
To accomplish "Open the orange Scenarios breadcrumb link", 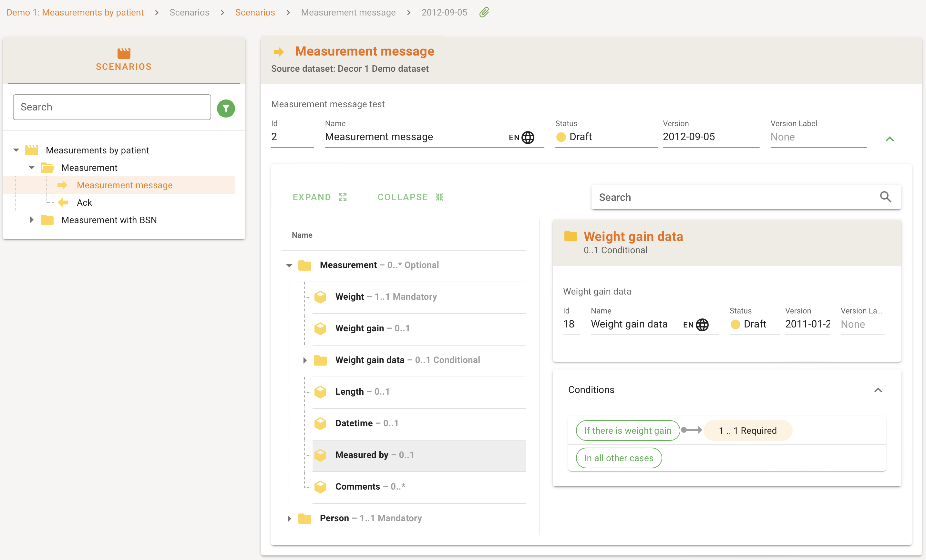I will (255, 12).
